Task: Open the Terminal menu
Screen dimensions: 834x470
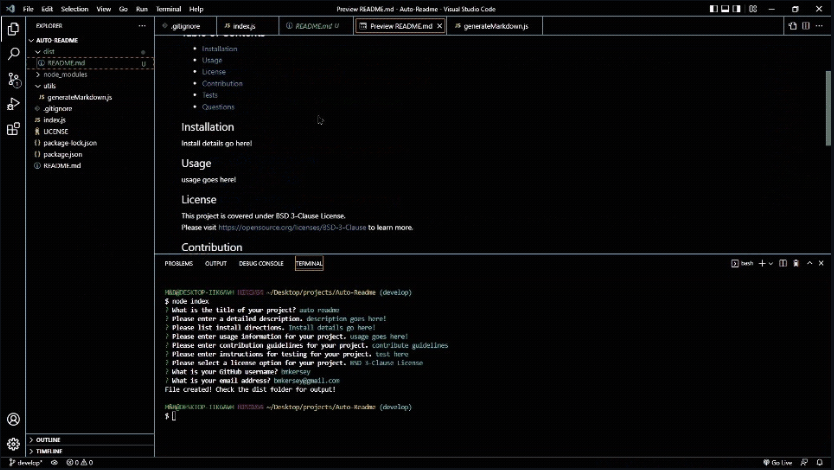Action: (x=169, y=9)
